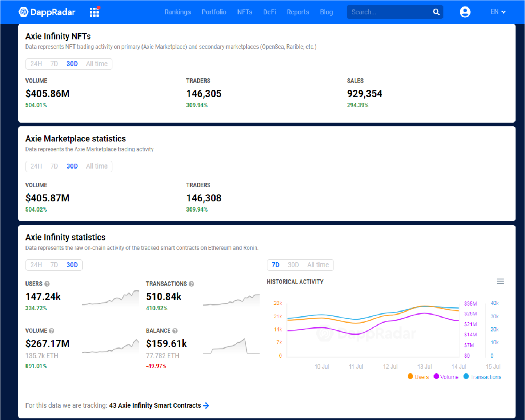Open the EN language dropdown
Image resolution: width=525 pixels, height=420 pixels.
[x=498, y=12]
